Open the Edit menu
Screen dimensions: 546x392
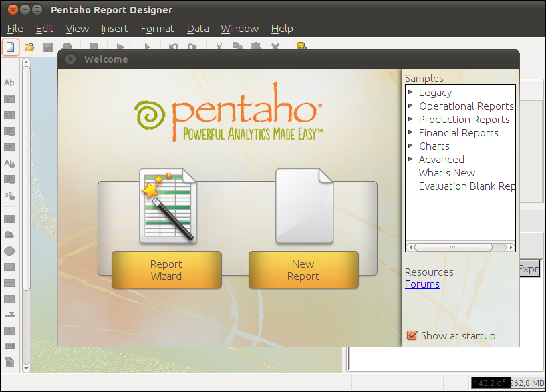[45, 29]
